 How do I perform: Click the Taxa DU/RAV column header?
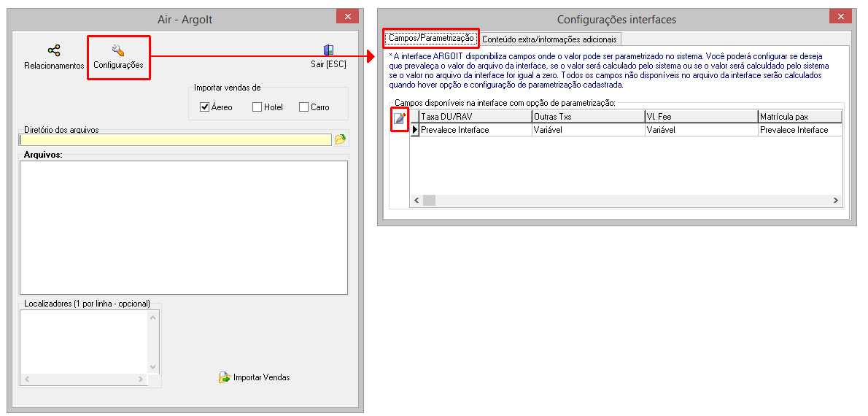pos(475,117)
